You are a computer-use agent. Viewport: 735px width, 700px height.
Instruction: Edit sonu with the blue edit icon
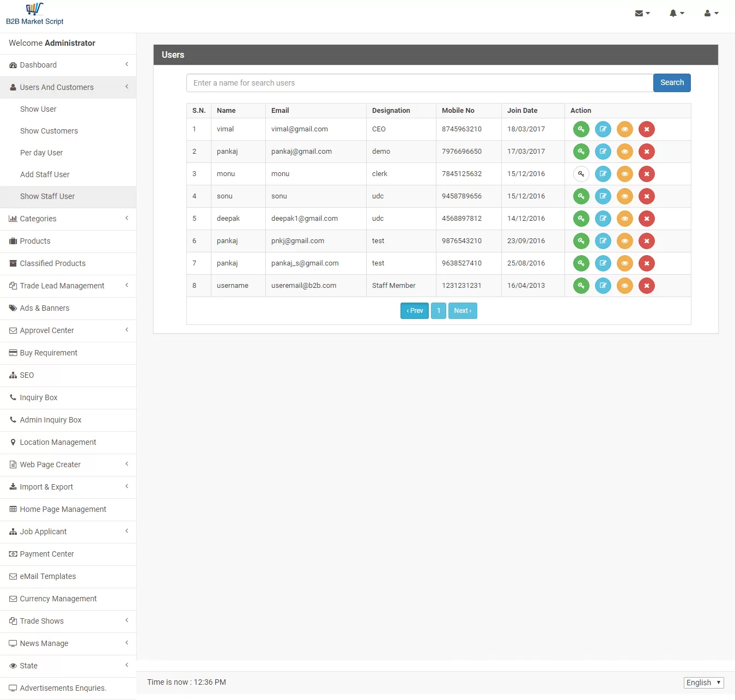(603, 196)
